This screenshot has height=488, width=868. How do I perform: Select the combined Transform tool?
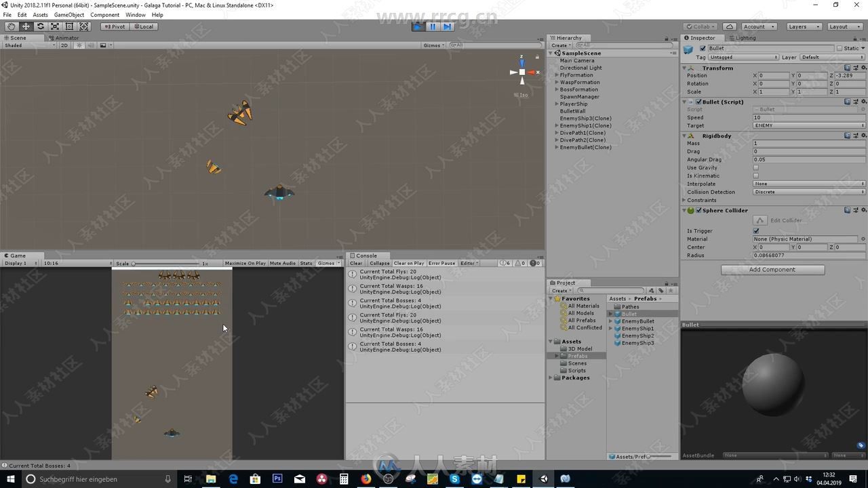point(84,26)
